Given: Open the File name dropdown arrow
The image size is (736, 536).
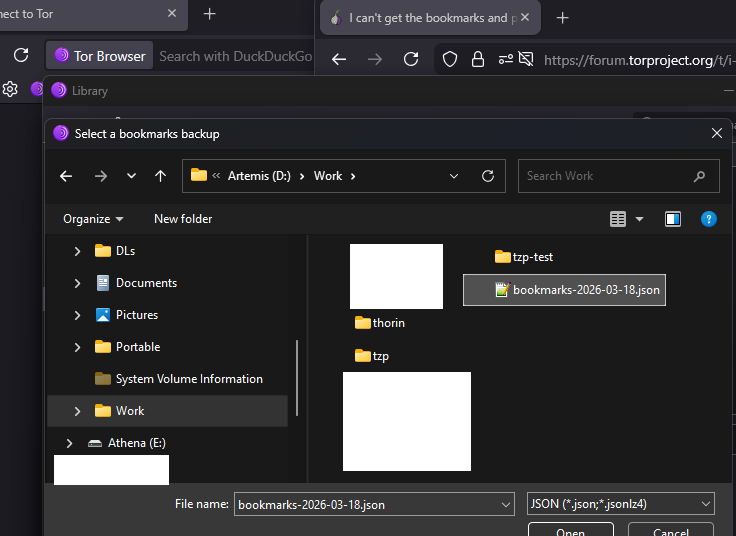Looking at the screenshot, I should [506, 505].
